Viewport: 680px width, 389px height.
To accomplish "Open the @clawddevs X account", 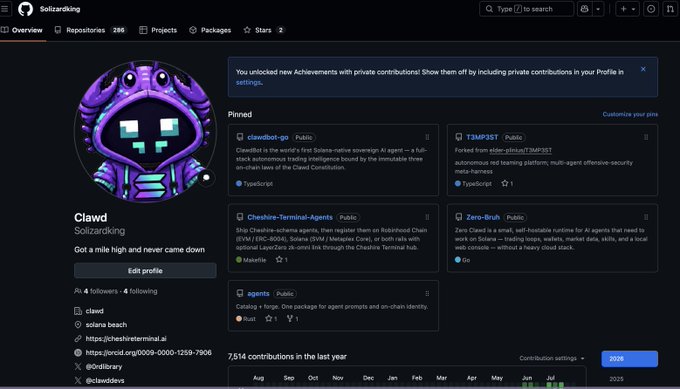I will tap(105, 380).
